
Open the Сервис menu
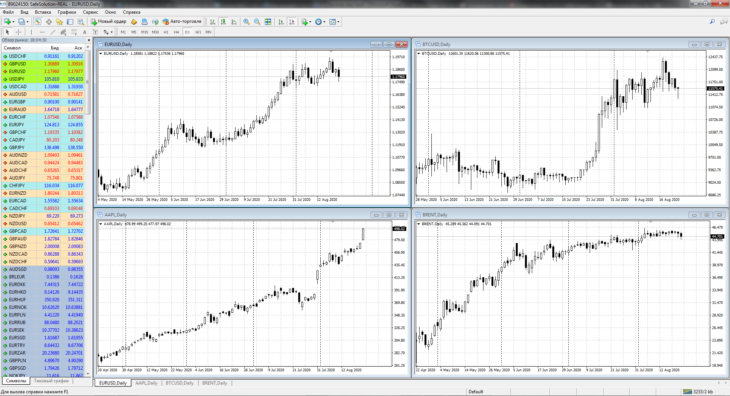(90, 12)
